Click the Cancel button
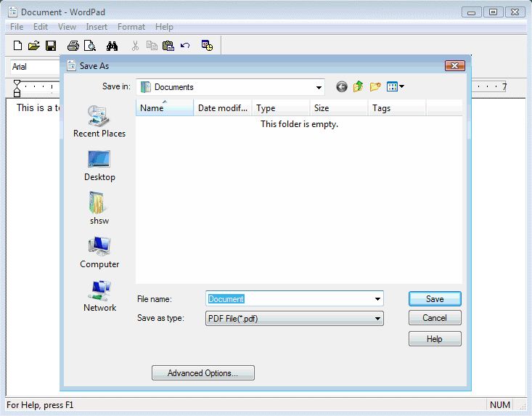This screenshot has height=416, width=532. (x=435, y=318)
